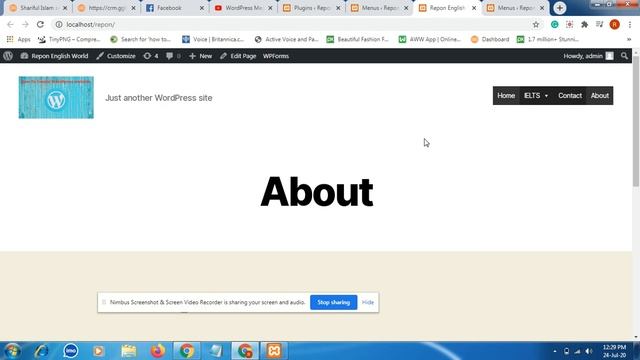The image size is (640, 360).
Task: Click the volume speaker tray icon
Action: coord(589,351)
